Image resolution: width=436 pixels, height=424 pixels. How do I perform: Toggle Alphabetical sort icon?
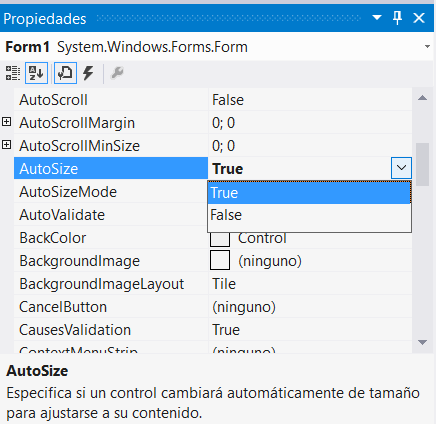click(36, 73)
